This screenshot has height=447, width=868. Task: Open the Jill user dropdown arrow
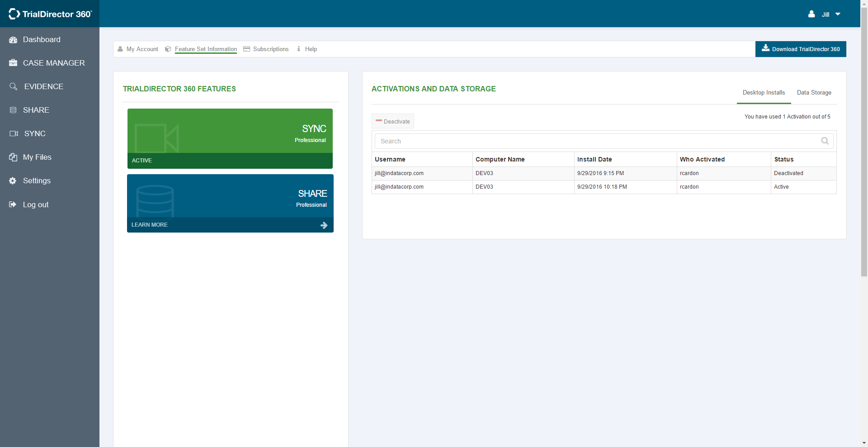[838, 14]
